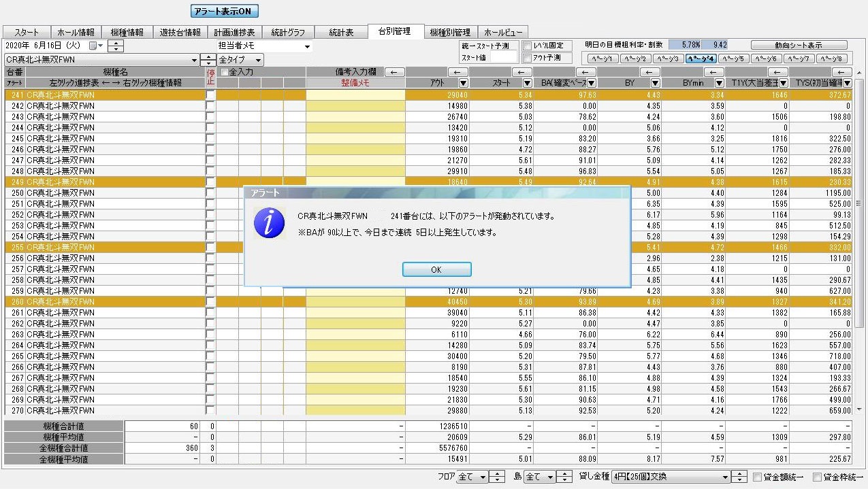868x489 pixels.
Task: Toggle the 貸金額統一 checkbox
Action: (758, 477)
